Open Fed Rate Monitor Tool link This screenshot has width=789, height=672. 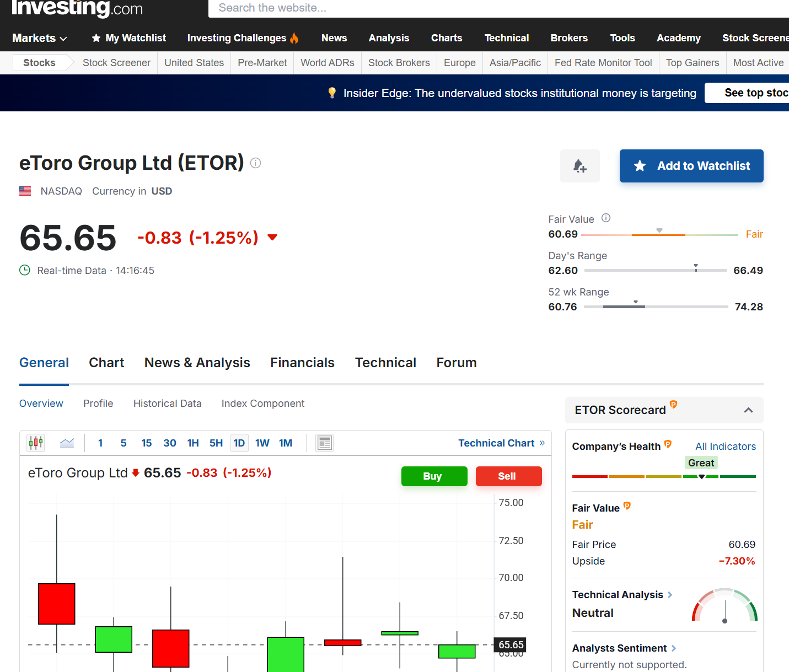[x=603, y=63]
